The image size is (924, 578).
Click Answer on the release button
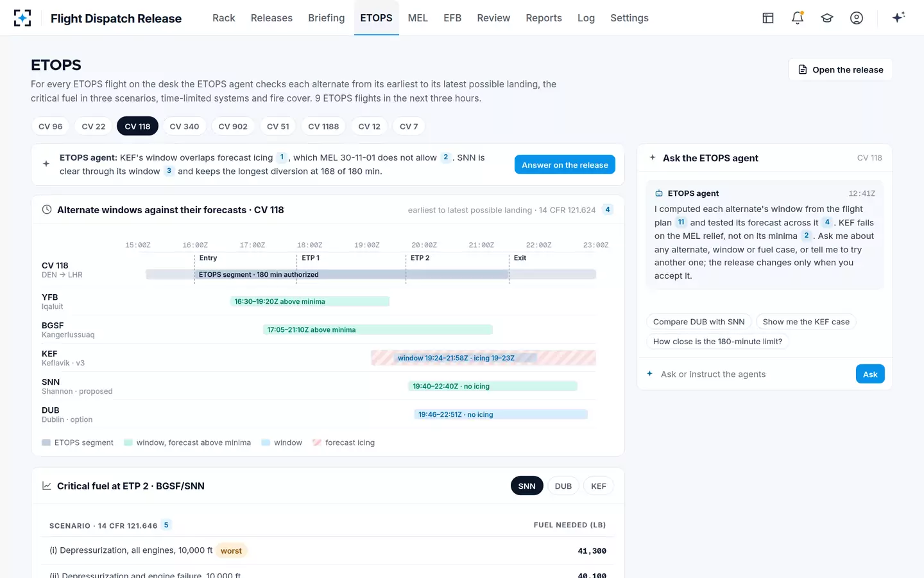point(565,165)
